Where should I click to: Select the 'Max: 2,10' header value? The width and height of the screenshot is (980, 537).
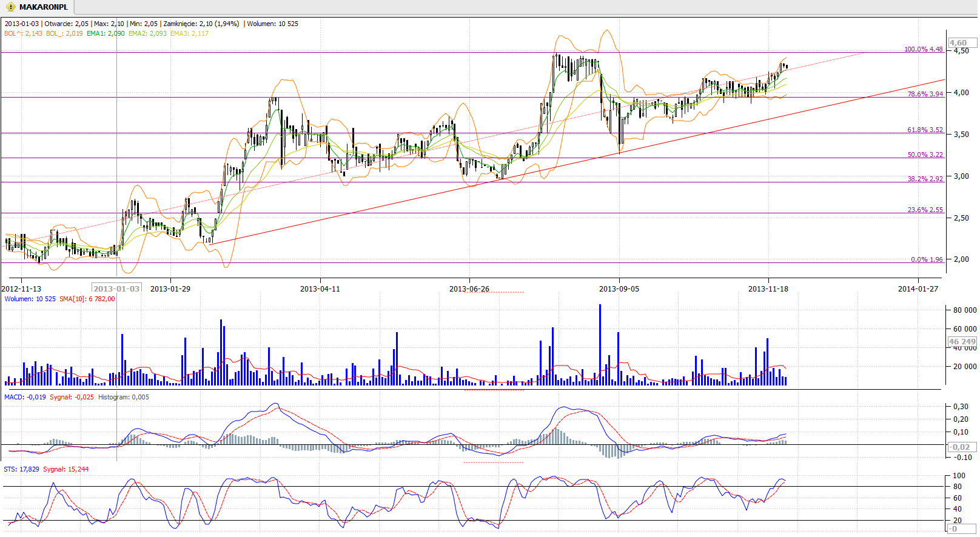[x=109, y=24]
